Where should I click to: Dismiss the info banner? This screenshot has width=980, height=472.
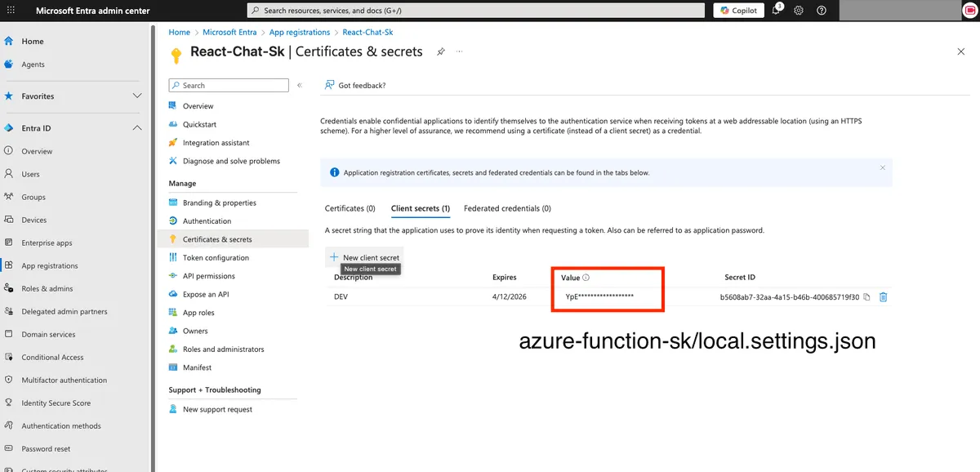point(882,167)
